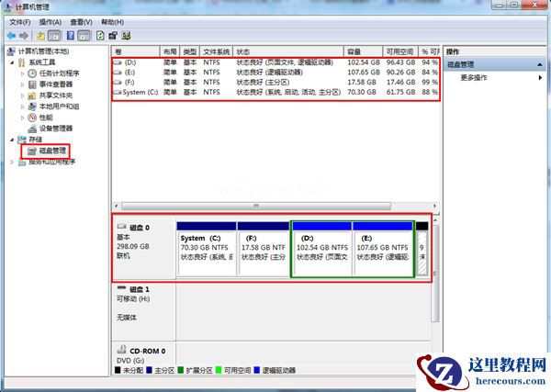This screenshot has width=551, height=392.
Task: Sort by the 布局 column header
Action: point(170,51)
